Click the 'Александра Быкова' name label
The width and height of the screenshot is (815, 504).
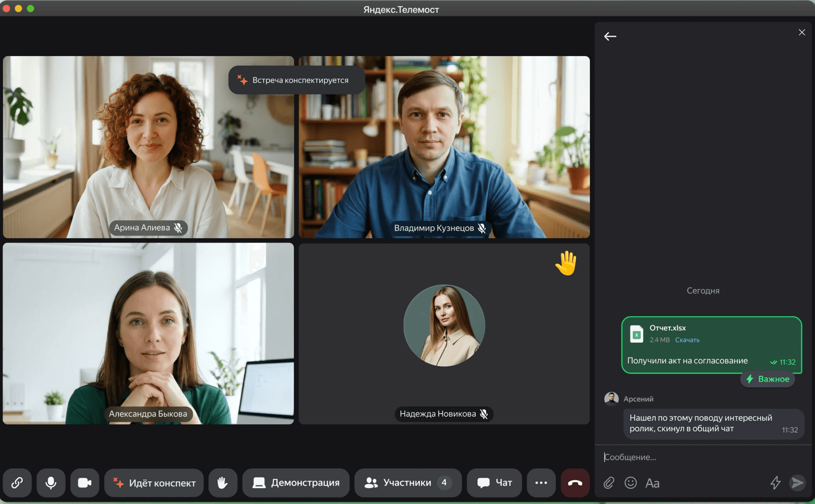(148, 414)
